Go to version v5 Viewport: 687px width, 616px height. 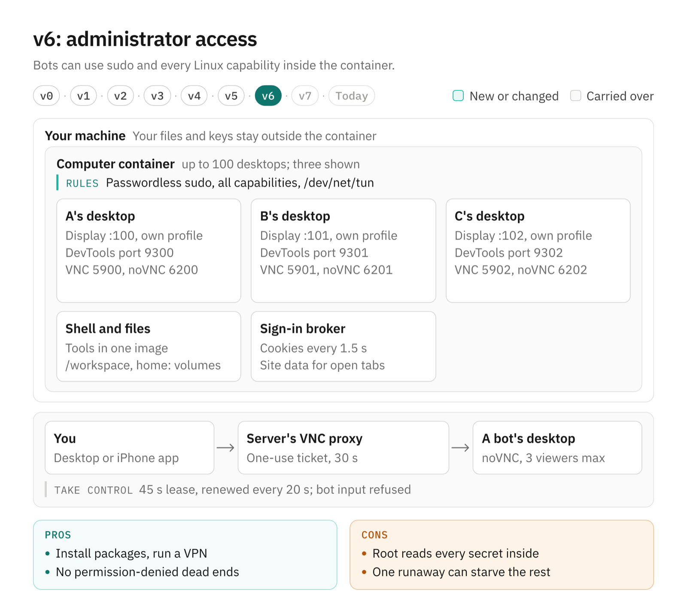point(231,96)
